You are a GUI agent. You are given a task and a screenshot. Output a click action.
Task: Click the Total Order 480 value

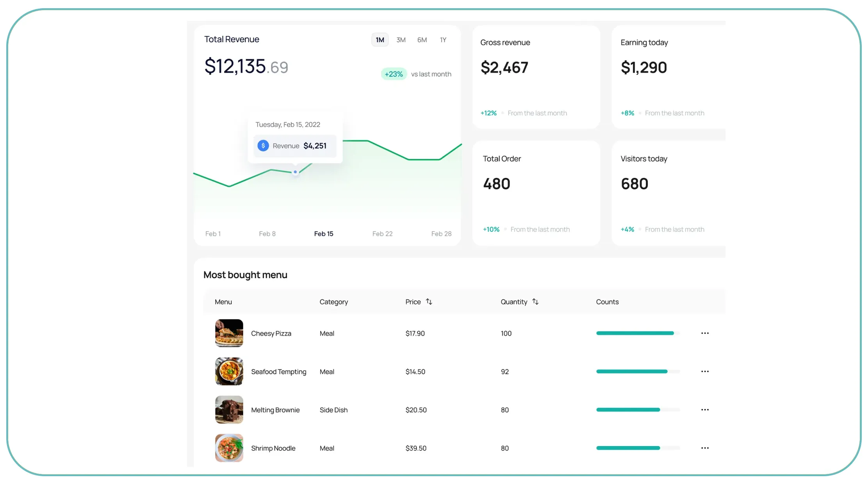point(497,184)
